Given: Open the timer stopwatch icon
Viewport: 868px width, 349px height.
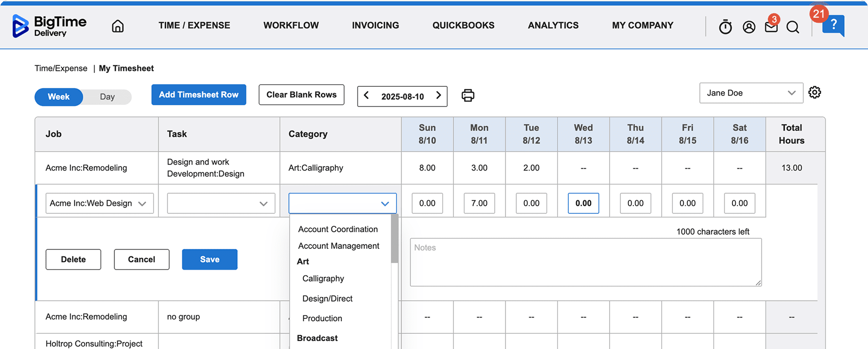Looking at the screenshot, I should coord(725,27).
